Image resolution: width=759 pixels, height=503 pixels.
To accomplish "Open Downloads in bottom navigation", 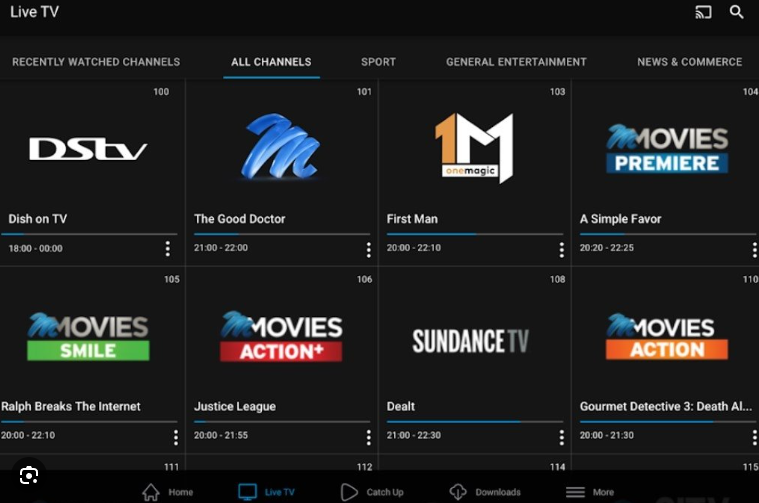I will click(485, 492).
